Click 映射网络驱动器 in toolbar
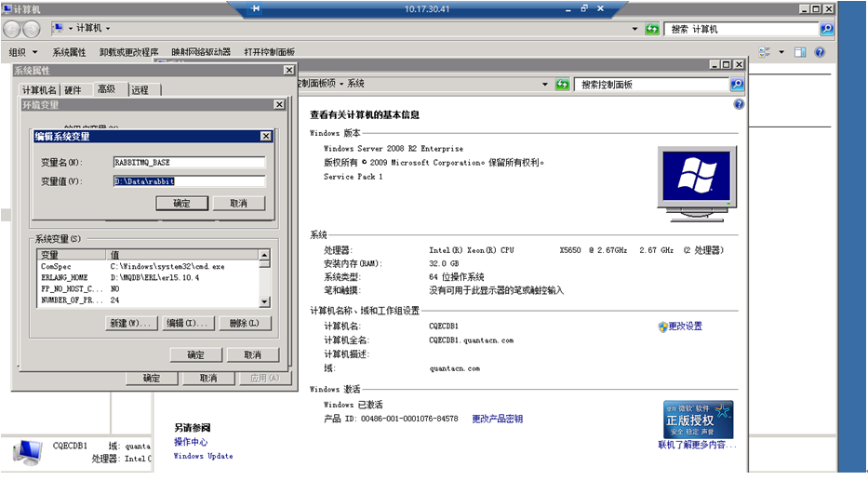The width and height of the screenshot is (868, 480). pyautogui.click(x=201, y=52)
